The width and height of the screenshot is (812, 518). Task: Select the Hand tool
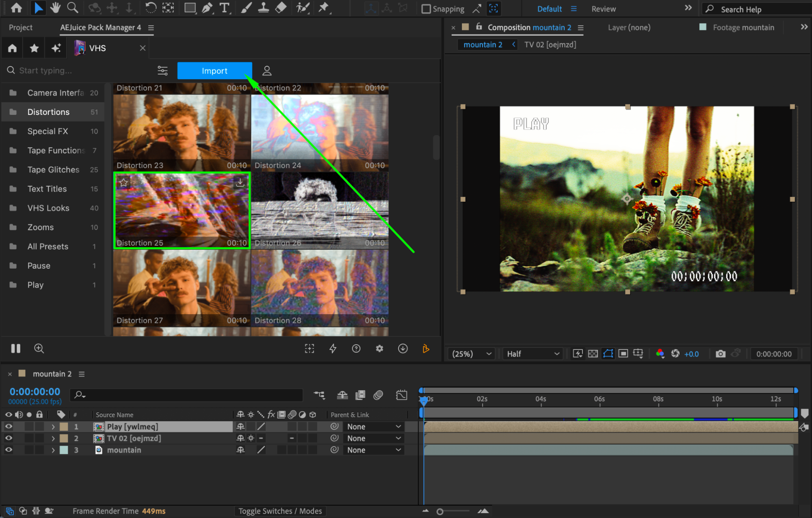[x=55, y=8]
